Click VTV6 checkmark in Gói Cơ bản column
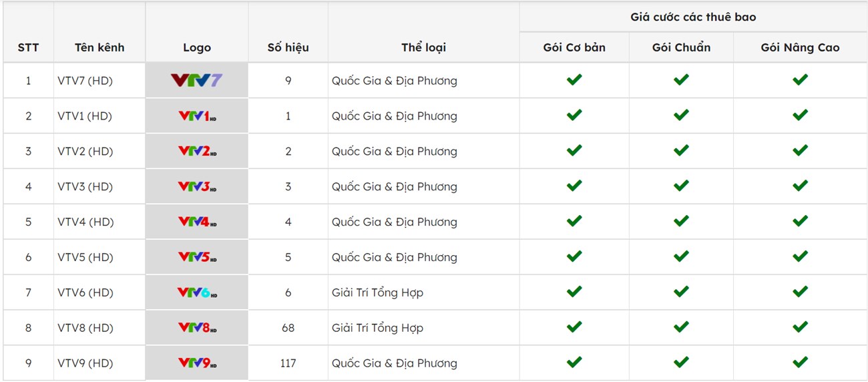 [x=574, y=292]
